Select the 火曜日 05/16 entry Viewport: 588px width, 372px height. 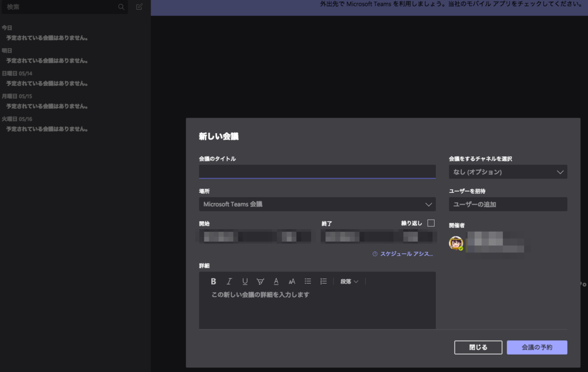[17, 119]
